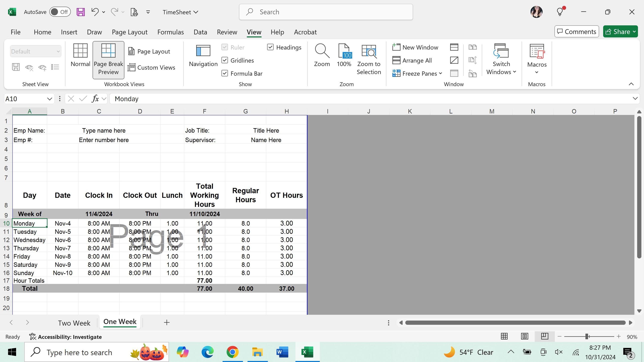
Task: Open the Formulas ribbon tab
Action: click(x=170, y=32)
